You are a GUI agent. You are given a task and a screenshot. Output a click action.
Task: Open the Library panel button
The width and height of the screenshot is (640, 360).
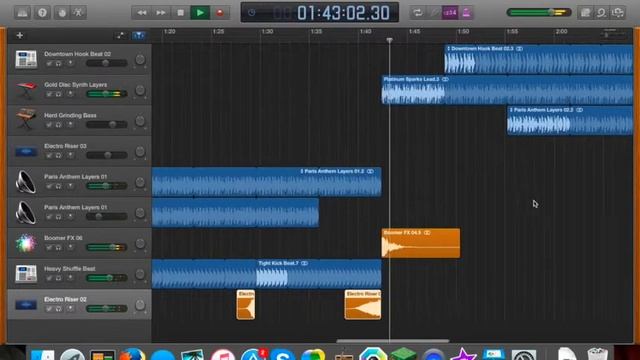pos(22,13)
